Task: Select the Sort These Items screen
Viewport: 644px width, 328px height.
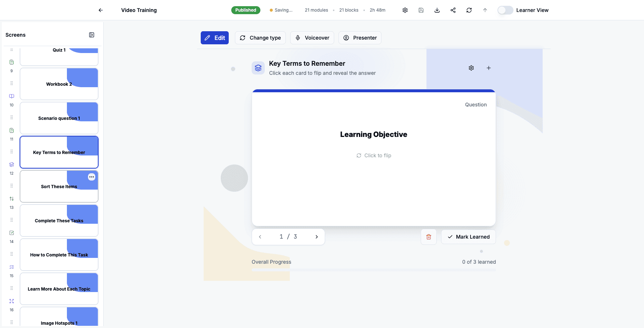Action: pyautogui.click(x=59, y=186)
